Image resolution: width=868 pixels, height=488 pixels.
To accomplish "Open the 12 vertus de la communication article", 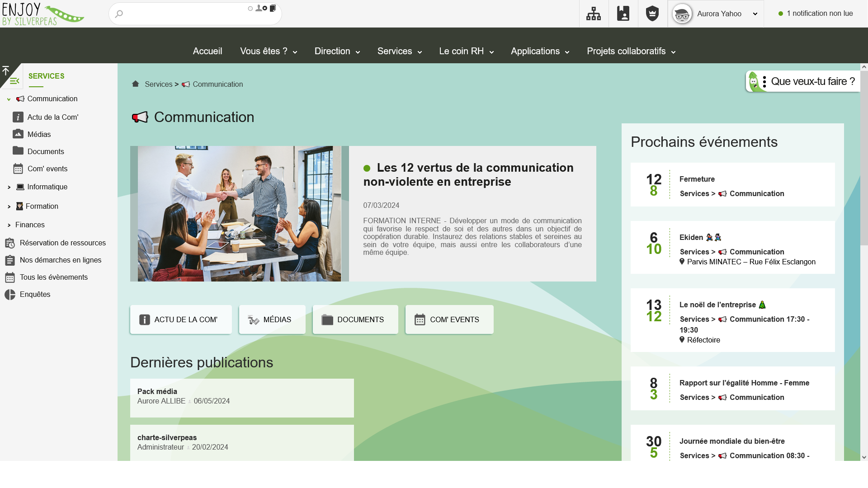I will [x=468, y=175].
